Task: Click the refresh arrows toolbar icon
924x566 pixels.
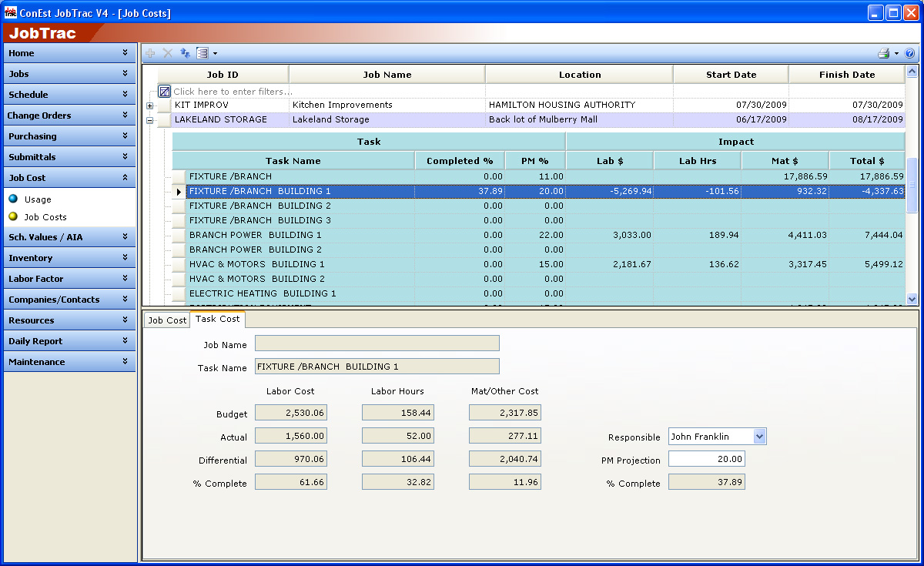Action: (185, 53)
